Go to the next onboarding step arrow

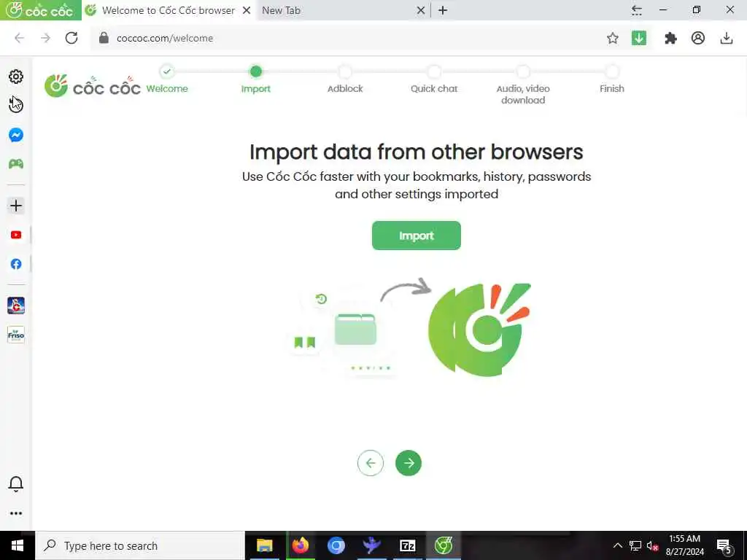pos(409,463)
